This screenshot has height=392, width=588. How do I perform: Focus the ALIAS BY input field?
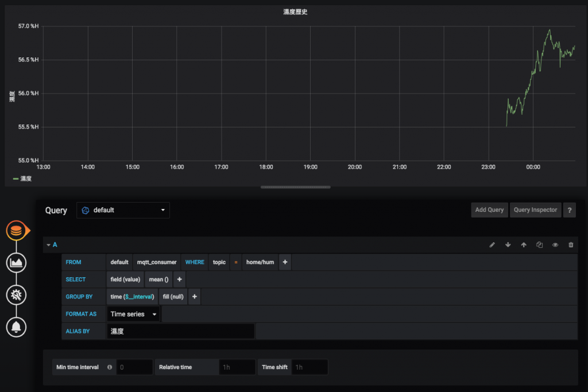pos(181,331)
